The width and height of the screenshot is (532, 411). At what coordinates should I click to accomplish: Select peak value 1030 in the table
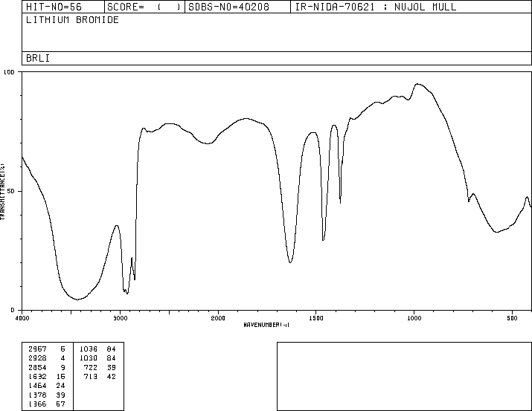pyautogui.click(x=89, y=357)
